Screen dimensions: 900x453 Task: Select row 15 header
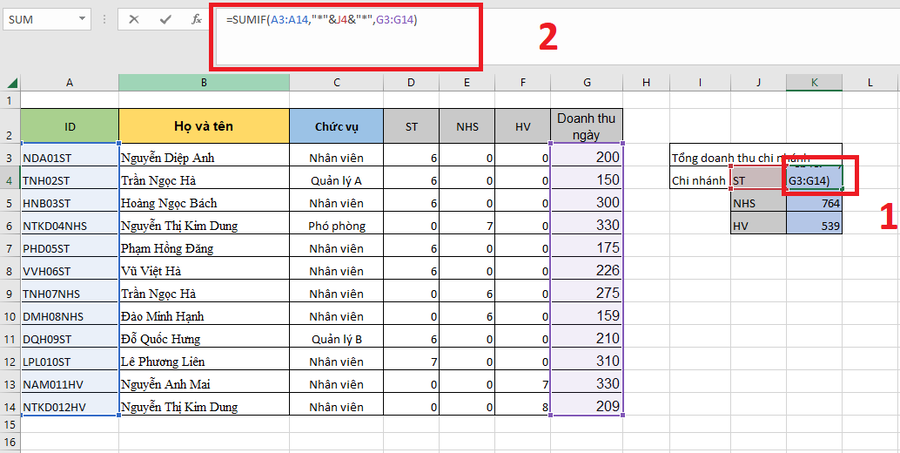click(x=10, y=425)
